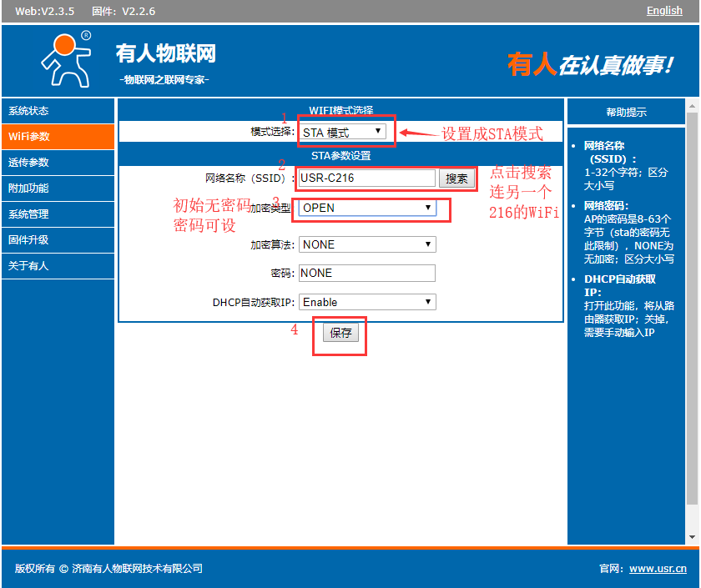Click into the 密码 input field
This screenshot has height=588, width=701.
(x=367, y=273)
